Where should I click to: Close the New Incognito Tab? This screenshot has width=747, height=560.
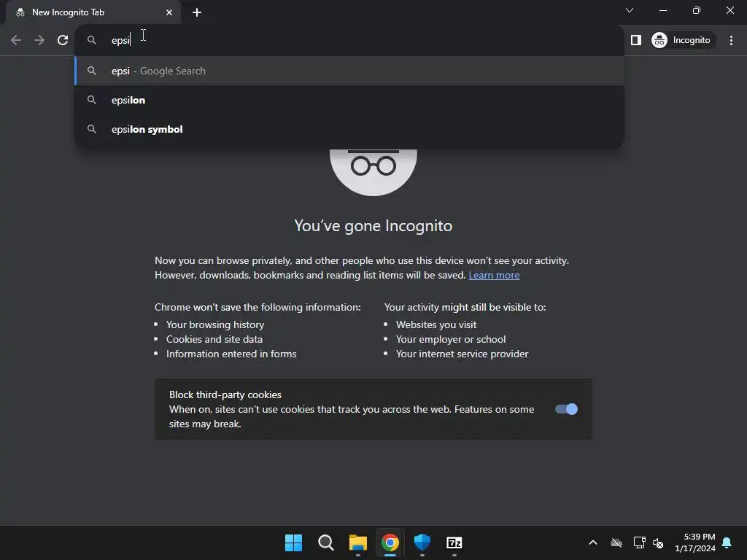169,12
